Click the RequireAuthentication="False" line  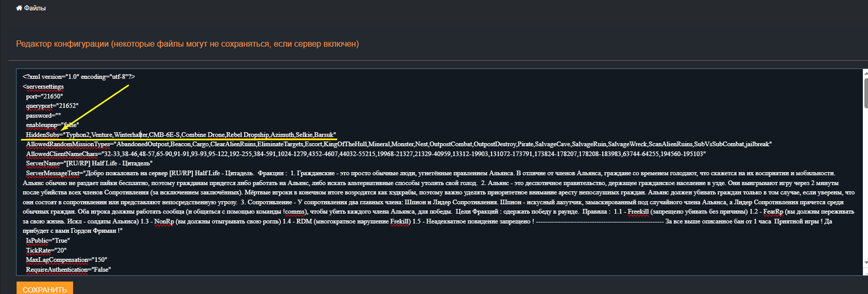coord(68,270)
